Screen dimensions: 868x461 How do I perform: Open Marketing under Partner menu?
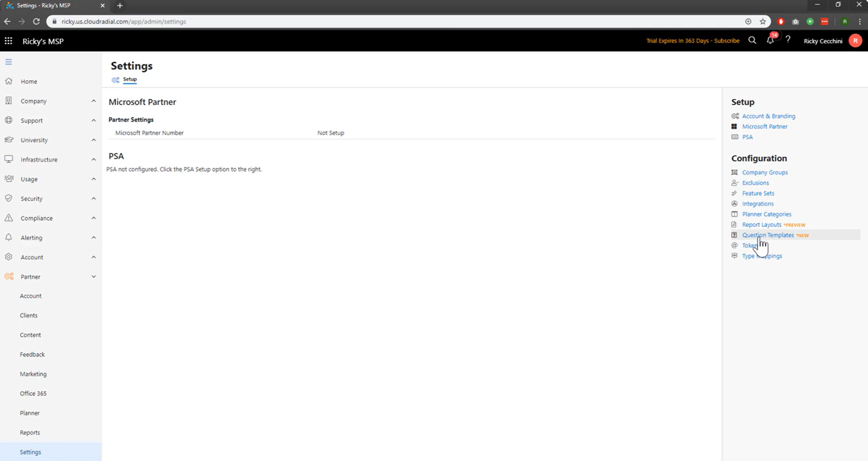tap(33, 374)
